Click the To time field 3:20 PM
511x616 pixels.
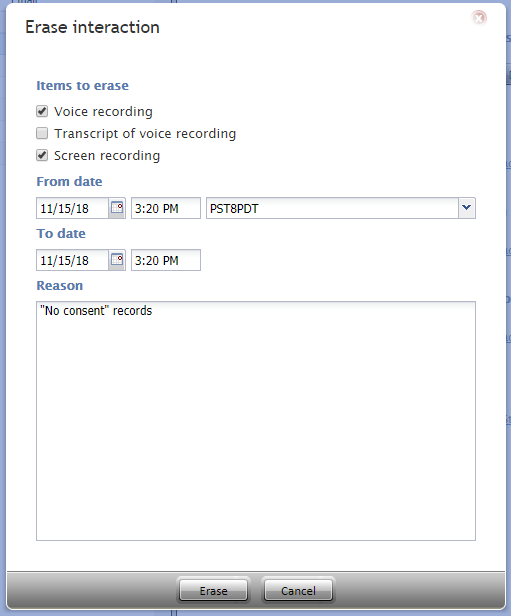pyautogui.click(x=166, y=260)
